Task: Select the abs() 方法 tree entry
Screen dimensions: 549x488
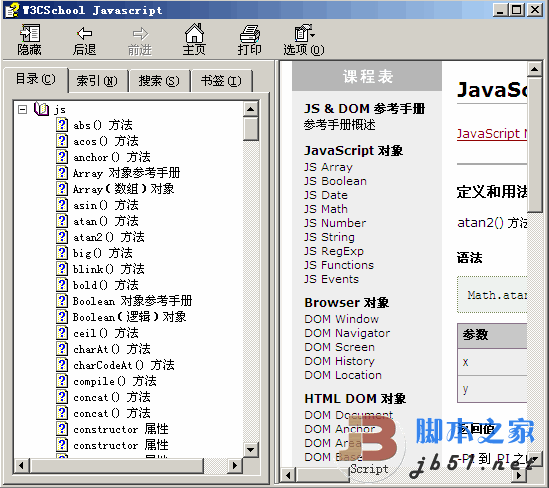Action: (103, 125)
